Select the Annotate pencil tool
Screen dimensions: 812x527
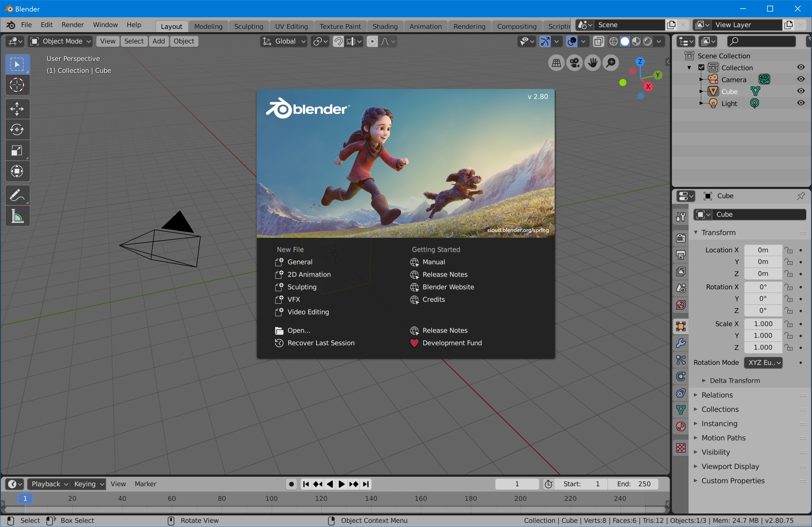17,196
